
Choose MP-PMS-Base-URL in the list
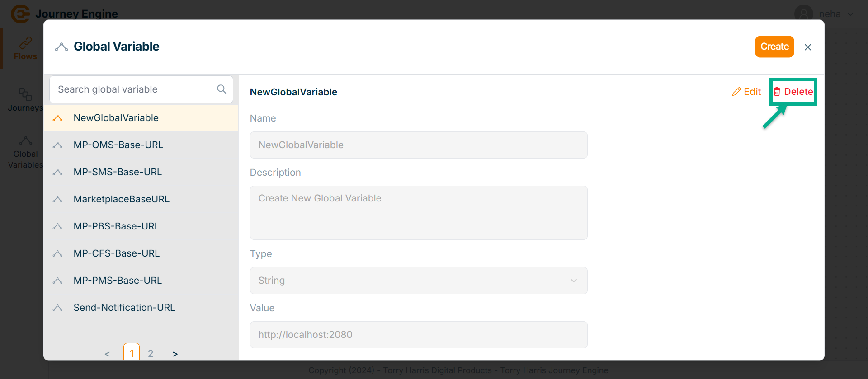pyautogui.click(x=118, y=281)
